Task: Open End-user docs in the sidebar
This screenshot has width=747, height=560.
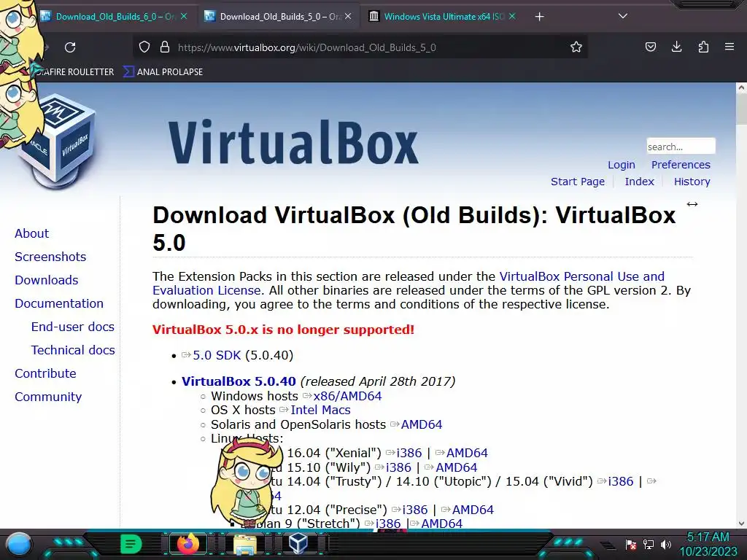Action: click(x=72, y=327)
